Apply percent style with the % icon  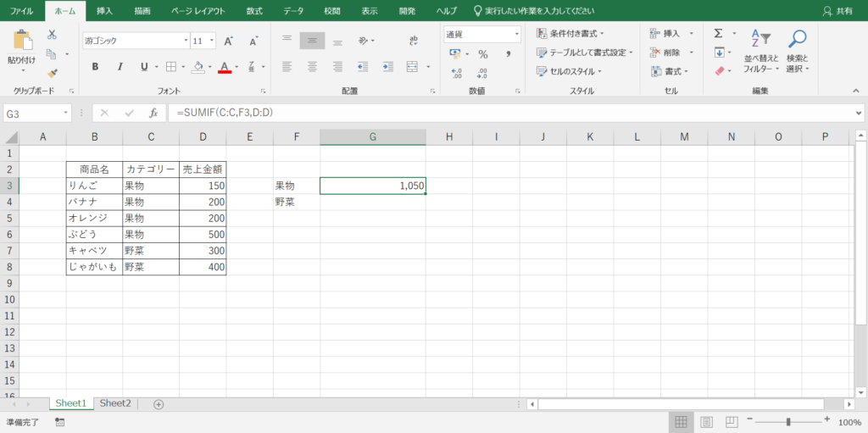[x=483, y=54]
